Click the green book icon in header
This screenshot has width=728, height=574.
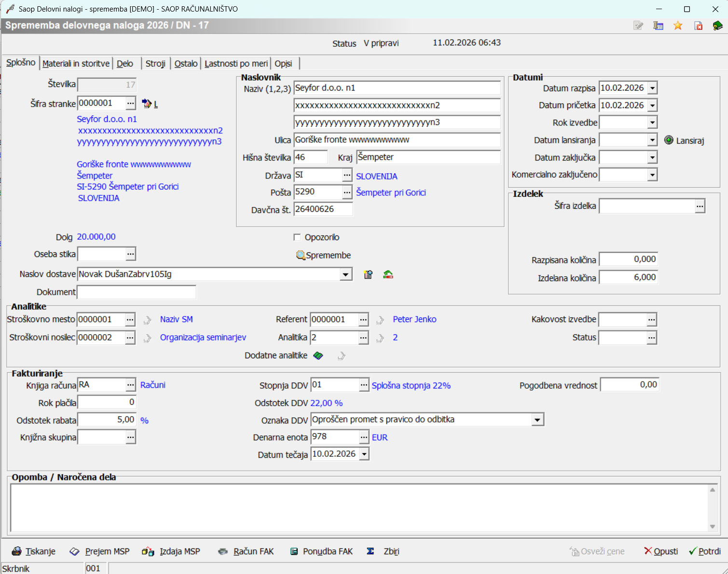pos(717,26)
